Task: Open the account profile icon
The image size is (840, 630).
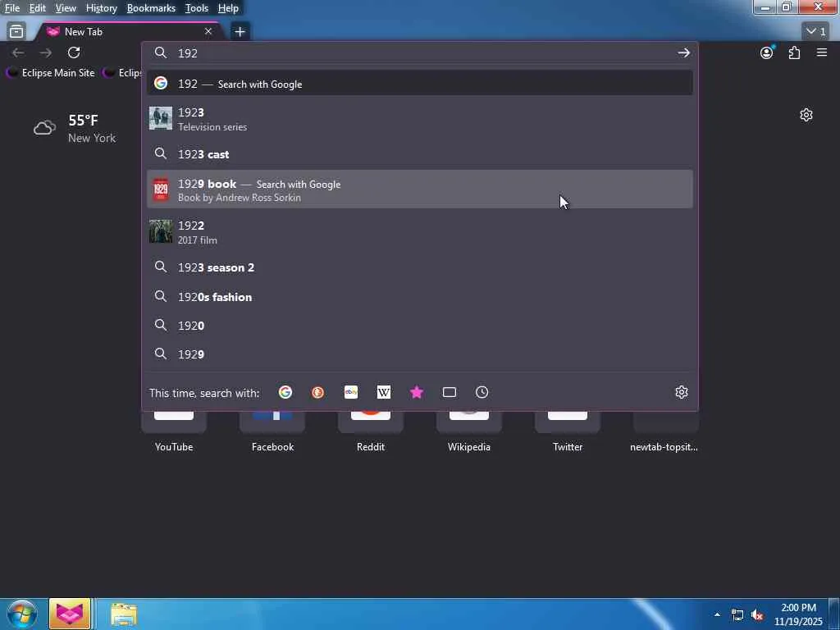Action: (767, 52)
